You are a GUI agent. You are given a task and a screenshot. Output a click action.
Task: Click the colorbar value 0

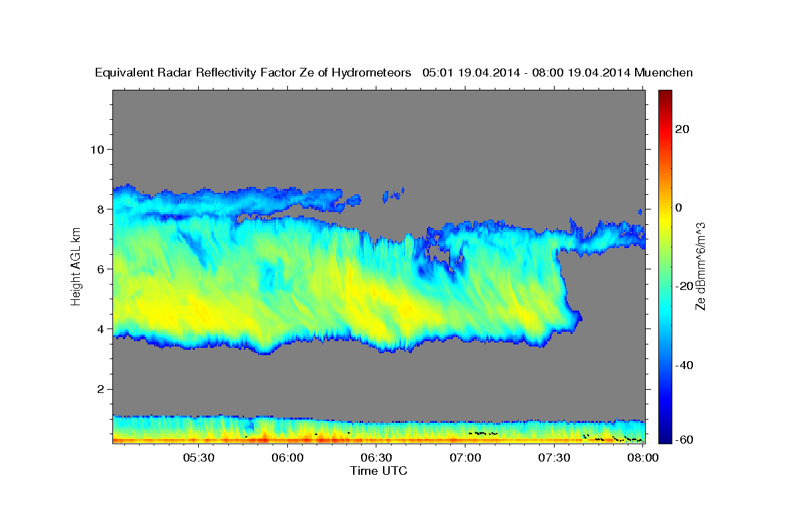678,207
